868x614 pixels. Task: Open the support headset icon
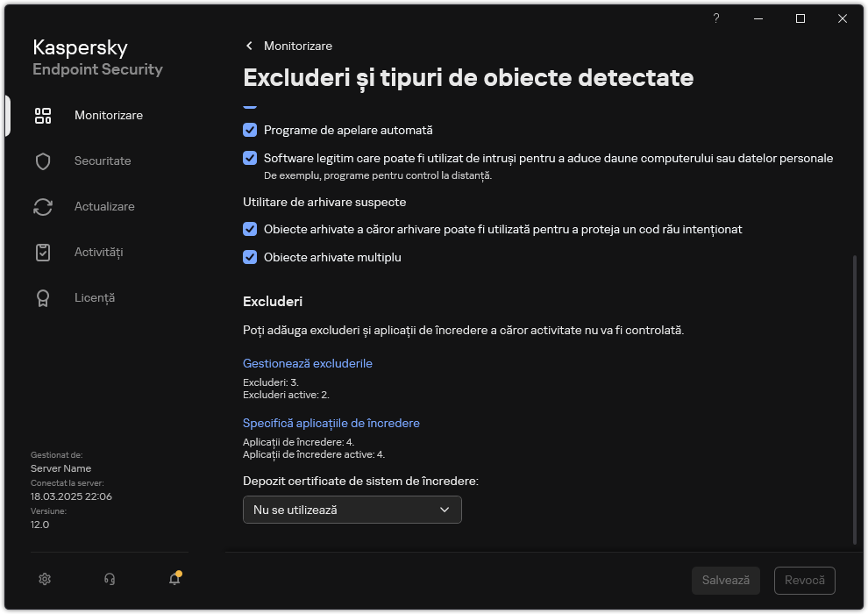tap(109, 579)
